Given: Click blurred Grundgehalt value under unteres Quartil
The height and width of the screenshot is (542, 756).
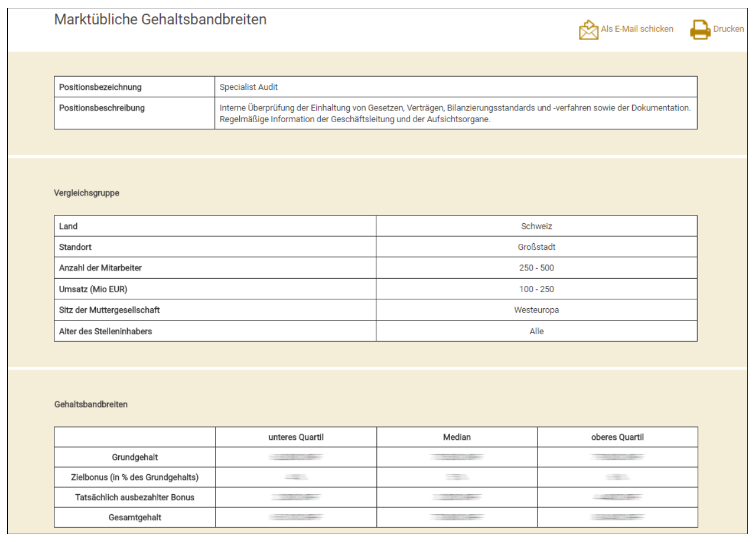Looking at the screenshot, I should click(296, 457).
